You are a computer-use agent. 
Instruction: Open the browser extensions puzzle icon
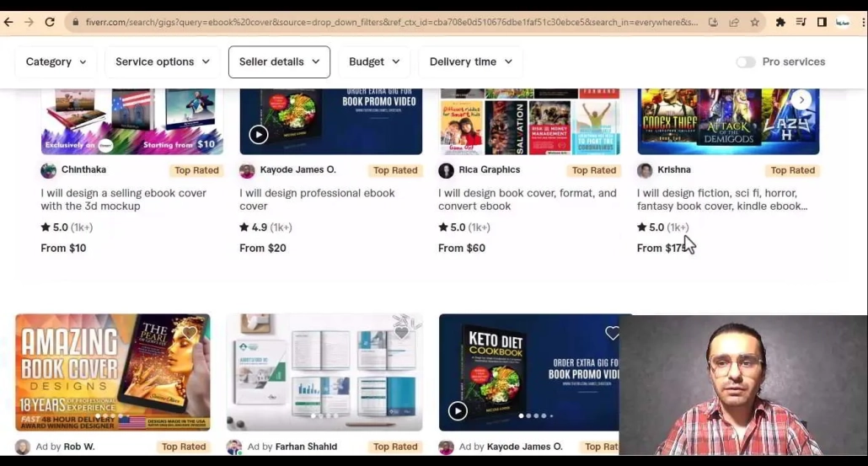click(780, 22)
